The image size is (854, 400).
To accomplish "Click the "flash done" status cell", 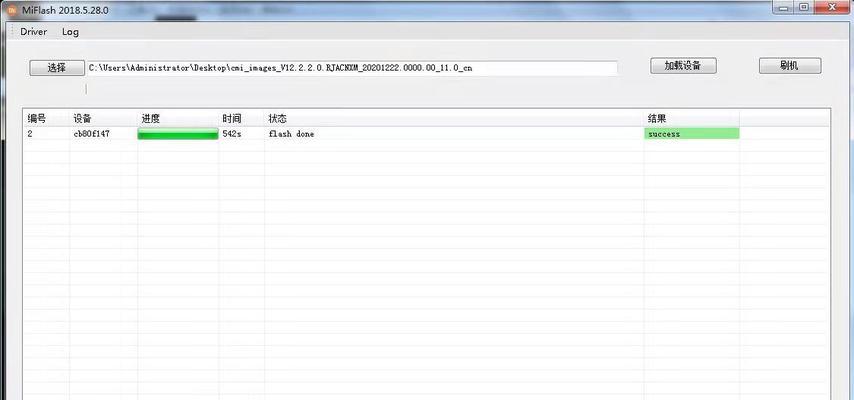I will (291, 134).
